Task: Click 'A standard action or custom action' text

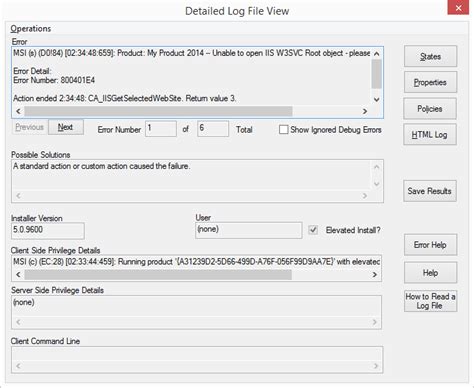Action: click(102, 166)
